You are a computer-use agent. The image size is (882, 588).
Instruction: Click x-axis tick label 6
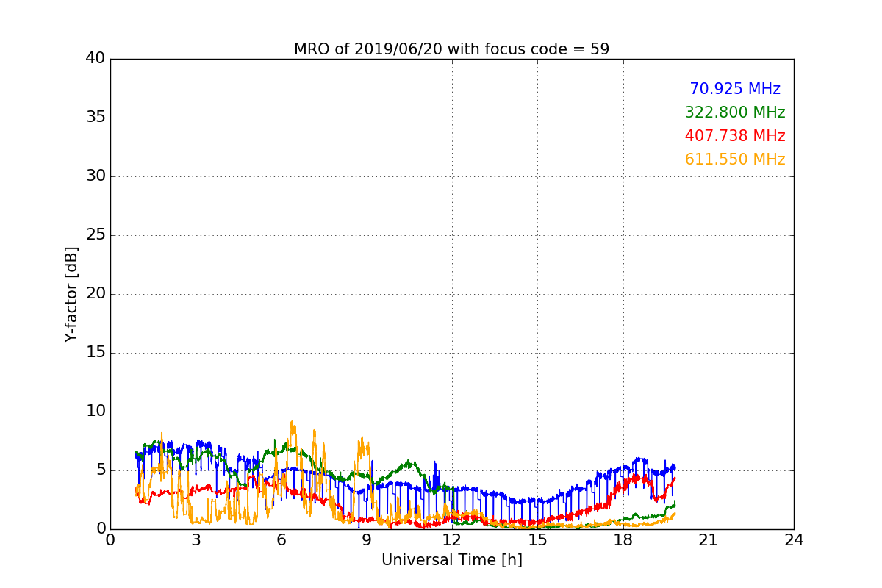tap(281, 540)
